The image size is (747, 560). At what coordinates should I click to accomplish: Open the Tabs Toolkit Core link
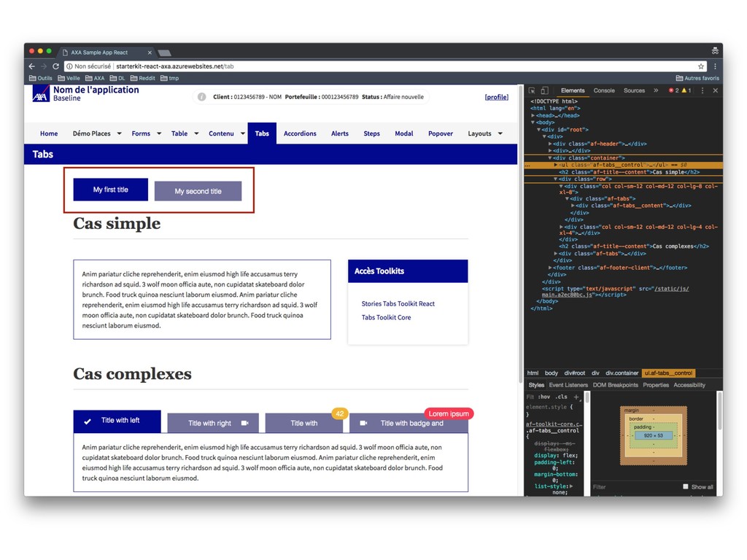point(386,318)
